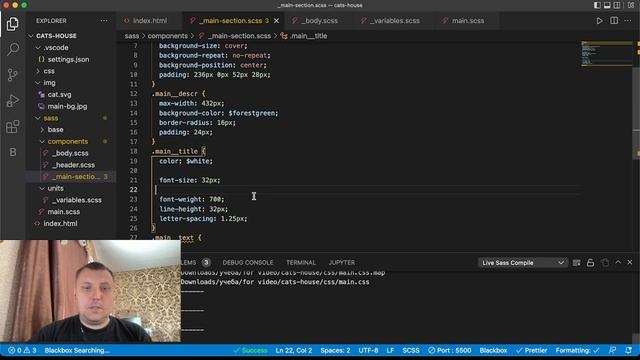The image size is (640, 360).
Task: Change file encoding UTF-8
Action: 368,351
